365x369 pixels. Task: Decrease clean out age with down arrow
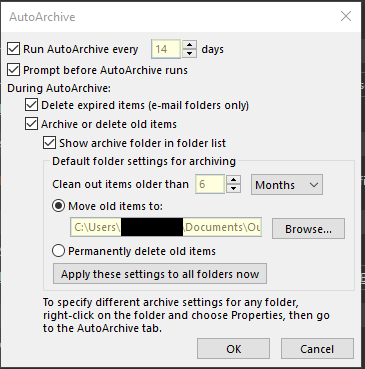coord(233,188)
